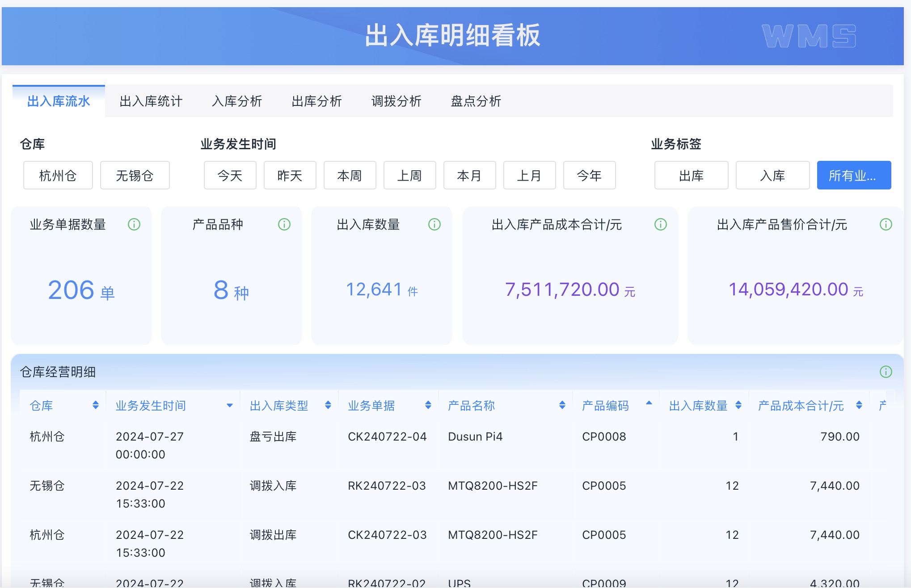The width and height of the screenshot is (911, 588).
Task: Click info icon on 产品品种 card
Action: (x=284, y=224)
